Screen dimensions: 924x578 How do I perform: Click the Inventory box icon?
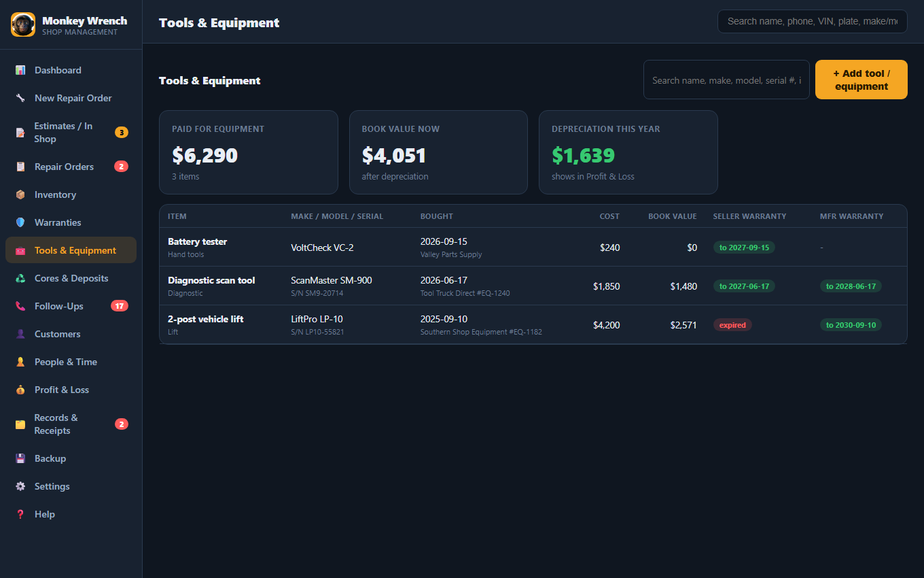coord(20,194)
